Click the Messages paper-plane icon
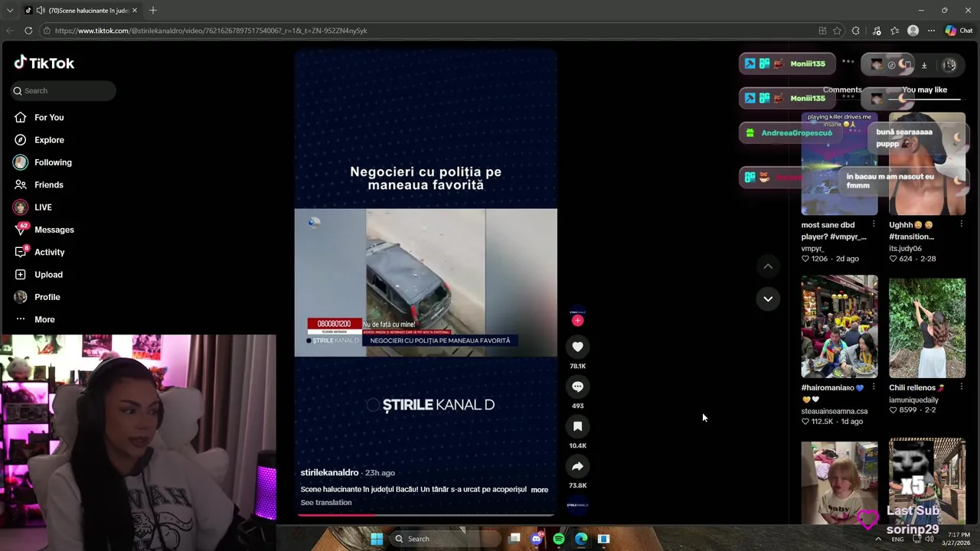 click(x=21, y=230)
